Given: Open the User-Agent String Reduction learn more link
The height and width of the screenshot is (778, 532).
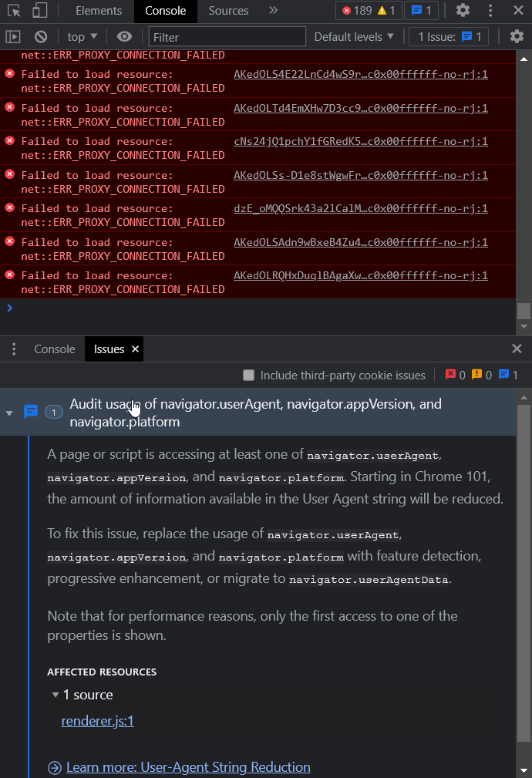Looking at the screenshot, I should 188,767.
